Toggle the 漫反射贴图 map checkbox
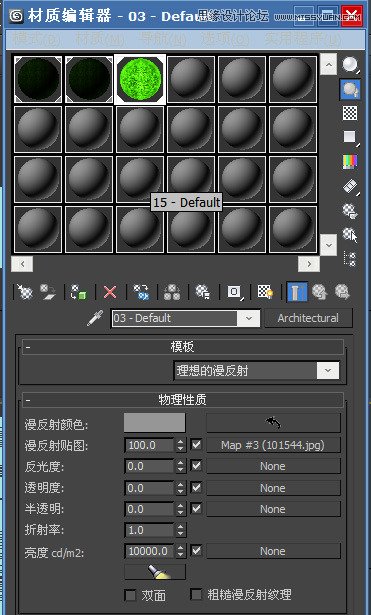Image resolution: width=371 pixels, height=615 pixels. pos(196,445)
